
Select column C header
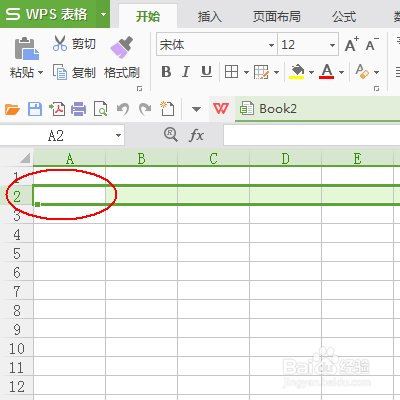pyautogui.click(x=213, y=158)
